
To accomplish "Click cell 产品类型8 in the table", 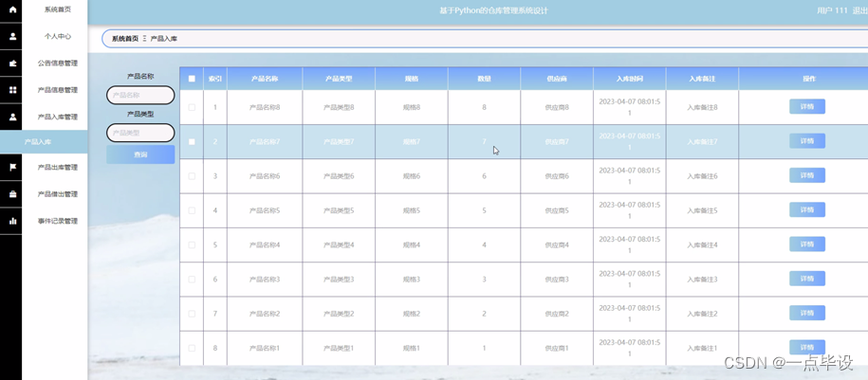I will click(339, 107).
